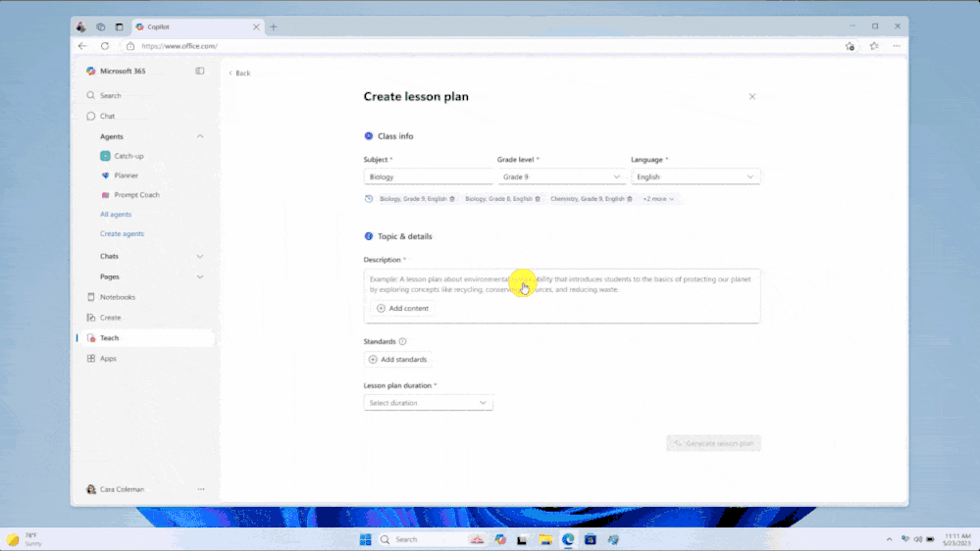The width and height of the screenshot is (980, 551).
Task: Open the browser tab actions menu icon
Action: [x=119, y=26]
